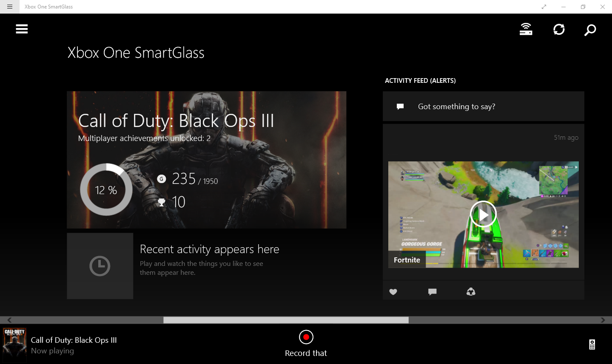The width and height of the screenshot is (612, 364).
Task: Open the Call of Duty: Black Ops III tile
Action: 206,160
